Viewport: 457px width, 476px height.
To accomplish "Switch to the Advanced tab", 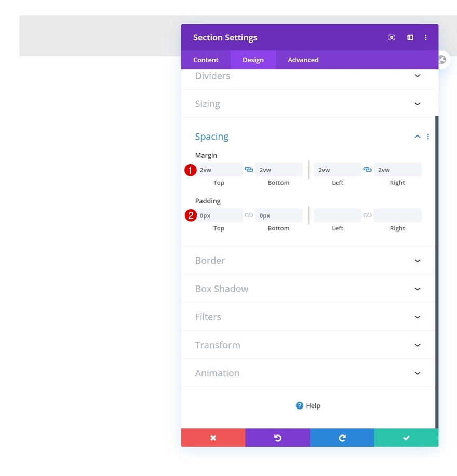I will (x=303, y=60).
